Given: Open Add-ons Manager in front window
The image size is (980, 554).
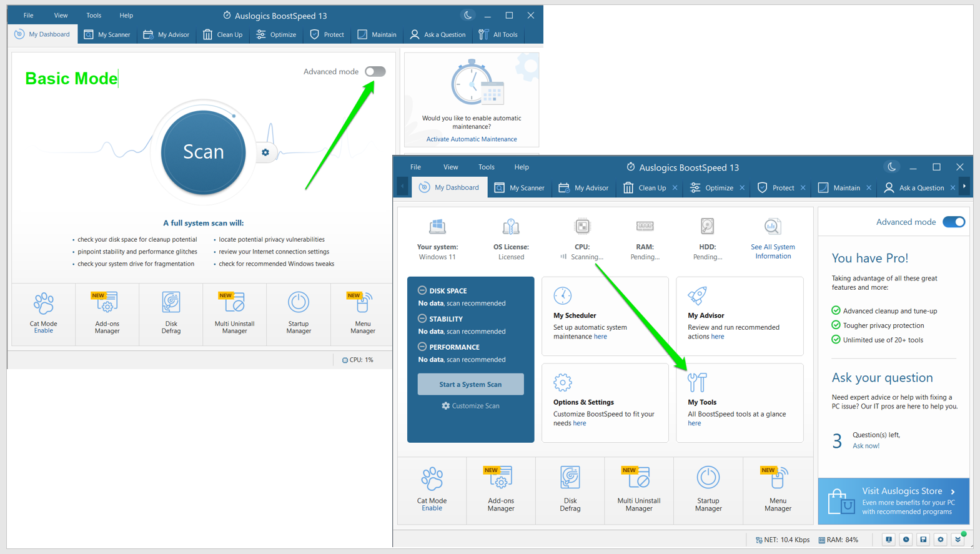Looking at the screenshot, I should 501,490.
